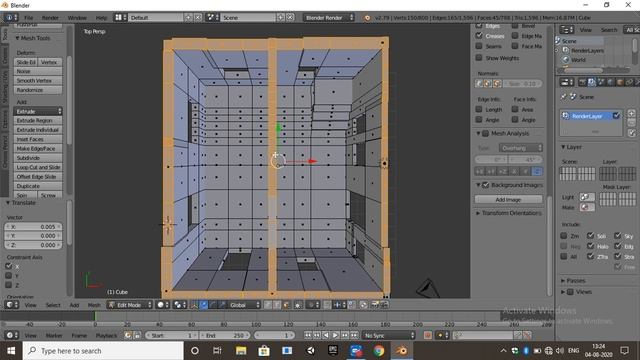Screen dimensions: 640x360
Task: Open the No Sync playback dropdown
Action: (389, 335)
